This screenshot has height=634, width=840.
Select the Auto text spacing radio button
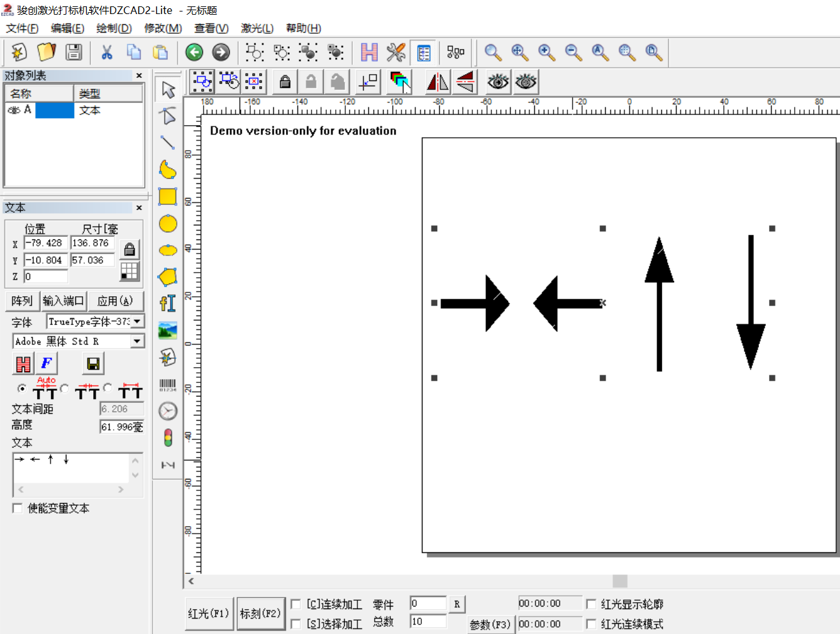22,388
